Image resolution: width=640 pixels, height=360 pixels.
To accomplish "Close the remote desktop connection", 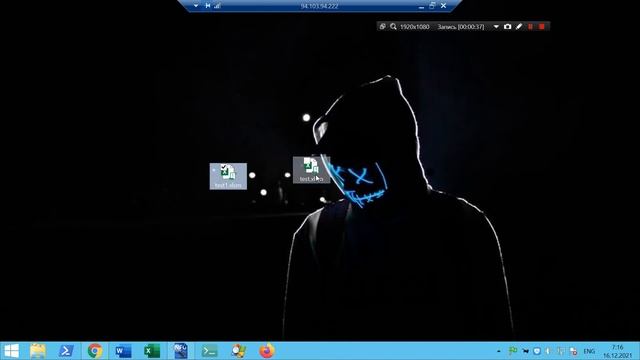I will tap(443, 6).
